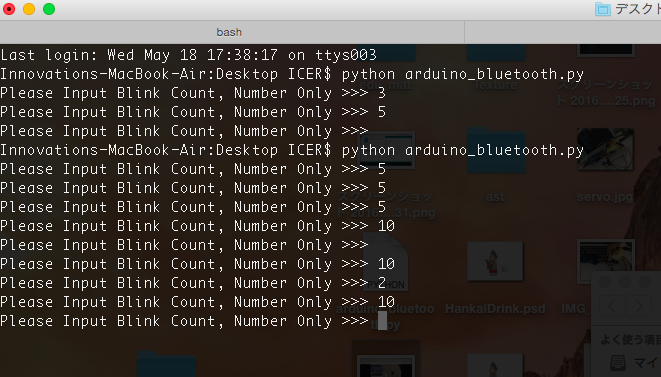Click the よく使う項目 sidebar heading
This screenshot has width=661, height=377.
point(630,340)
